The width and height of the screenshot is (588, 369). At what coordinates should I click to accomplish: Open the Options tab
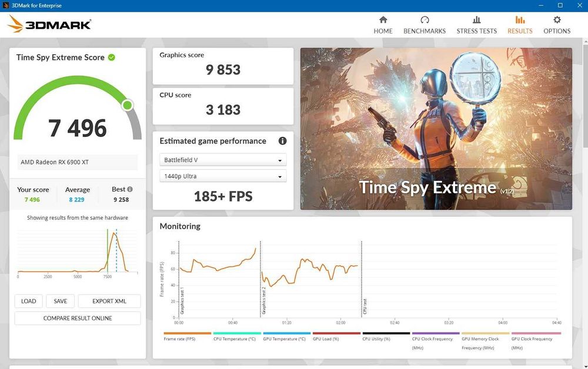pyautogui.click(x=557, y=25)
